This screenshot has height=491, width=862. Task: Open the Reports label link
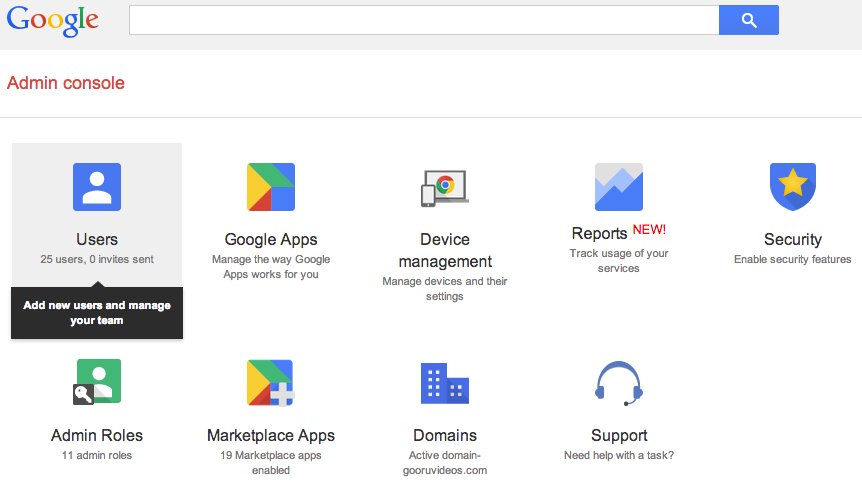click(x=600, y=234)
